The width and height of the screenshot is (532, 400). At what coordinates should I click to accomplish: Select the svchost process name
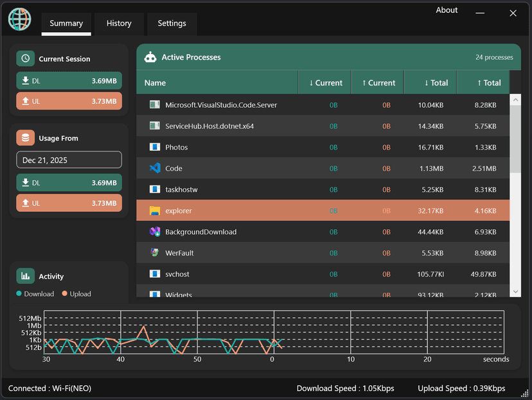pos(177,274)
